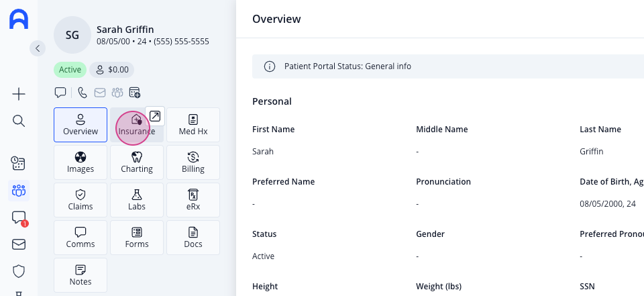Click the $0.00 patient balance chip

[112, 70]
